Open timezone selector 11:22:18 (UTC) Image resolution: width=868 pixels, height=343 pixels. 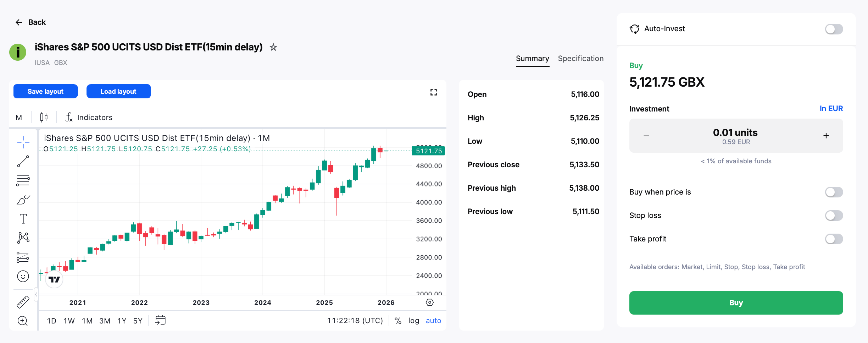pyautogui.click(x=355, y=321)
